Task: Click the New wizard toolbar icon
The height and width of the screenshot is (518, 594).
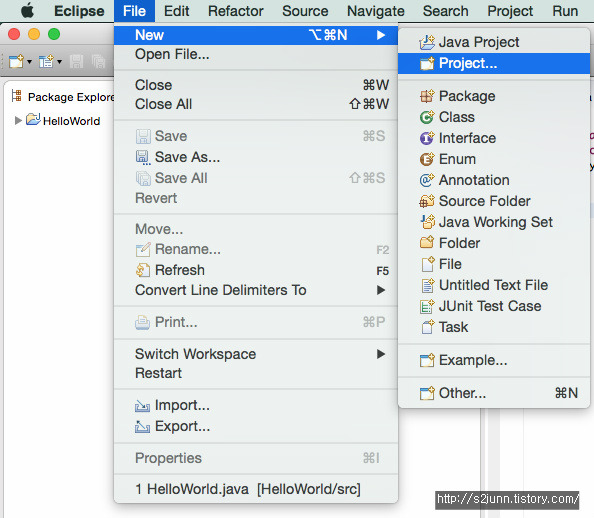Action: tap(16, 61)
